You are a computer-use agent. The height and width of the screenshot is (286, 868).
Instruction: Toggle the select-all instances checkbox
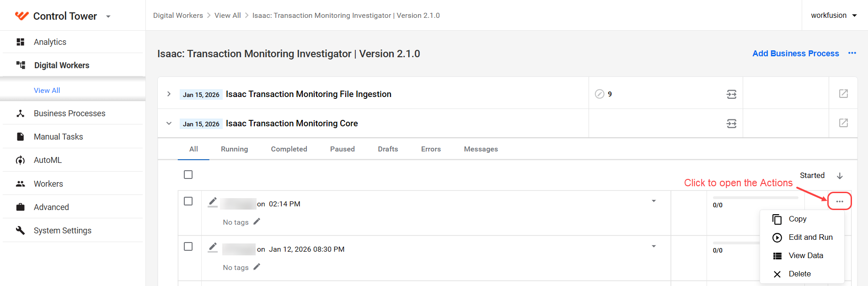188,175
